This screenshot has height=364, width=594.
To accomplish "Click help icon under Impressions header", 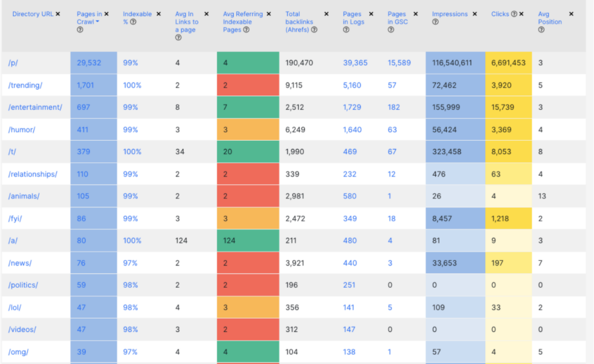I will 435,22.
